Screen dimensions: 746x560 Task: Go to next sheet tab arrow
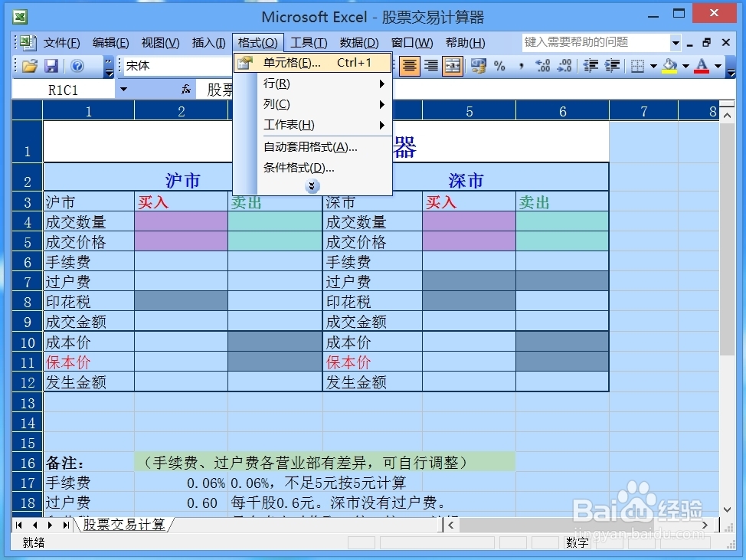[50, 525]
